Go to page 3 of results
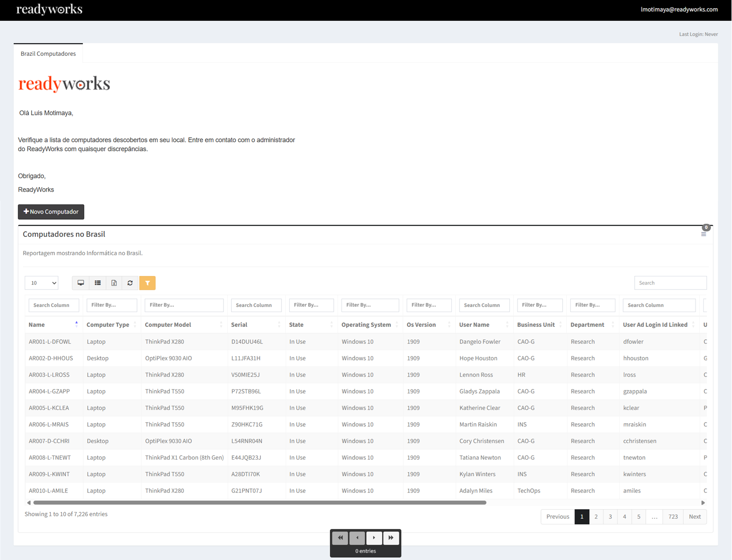Screen dimensions: 732x560 610,516
